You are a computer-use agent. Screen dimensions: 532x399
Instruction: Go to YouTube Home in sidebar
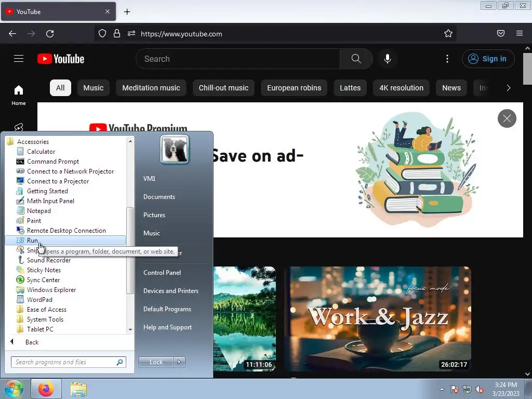19,96
